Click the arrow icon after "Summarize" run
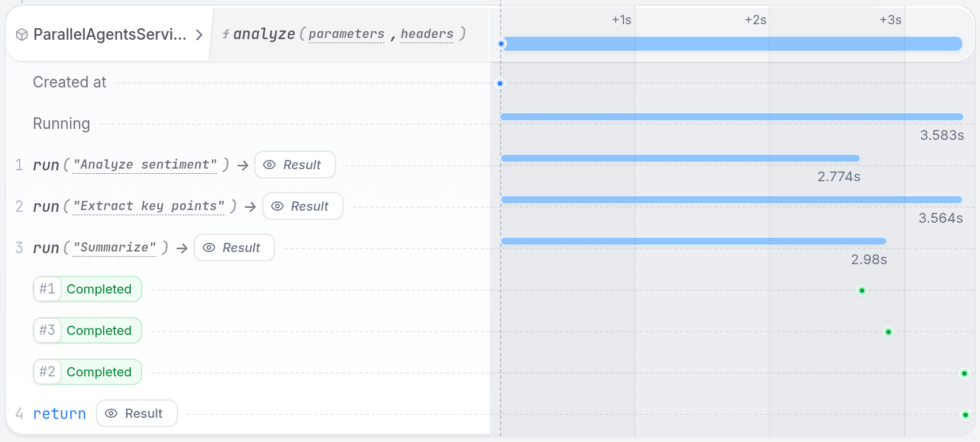This screenshot has height=442, width=980. [x=181, y=247]
